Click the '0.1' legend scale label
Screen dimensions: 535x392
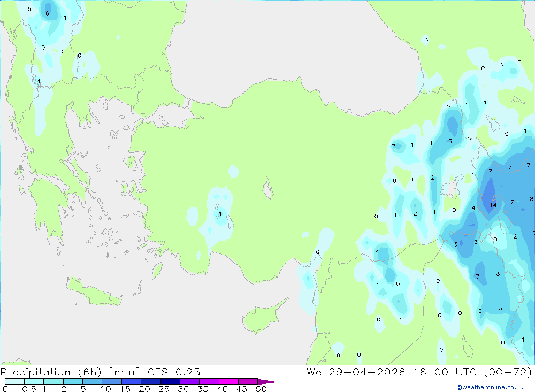coord(9,389)
